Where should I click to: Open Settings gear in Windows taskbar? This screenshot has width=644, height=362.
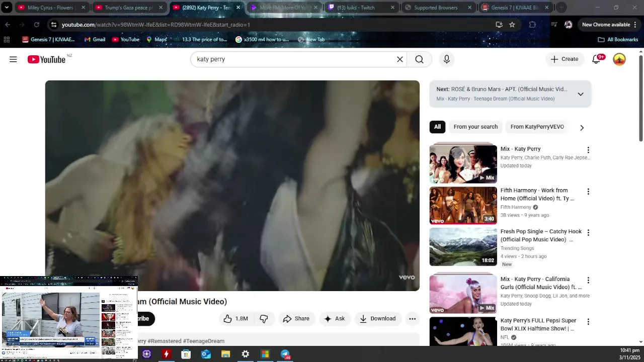point(246,354)
